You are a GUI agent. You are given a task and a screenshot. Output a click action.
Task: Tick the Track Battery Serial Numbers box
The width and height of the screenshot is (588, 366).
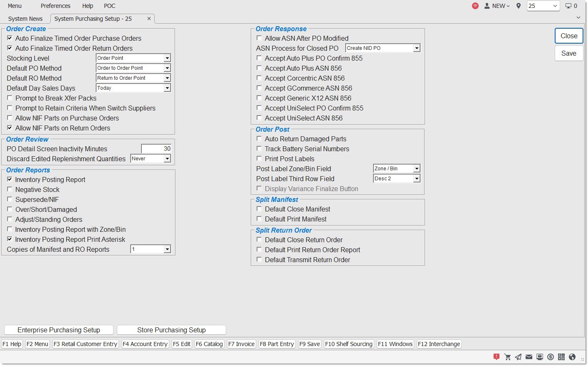(x=259, y=149)
